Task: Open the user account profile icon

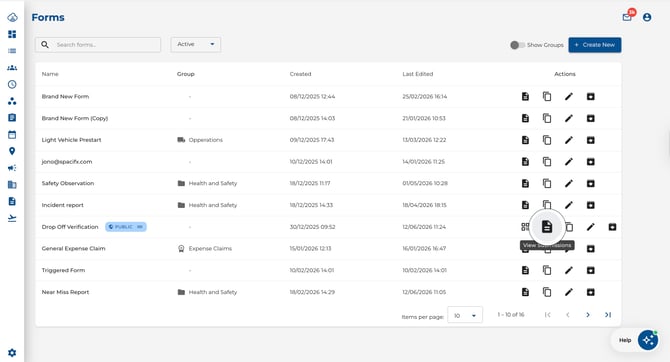Action: [647, 17]
